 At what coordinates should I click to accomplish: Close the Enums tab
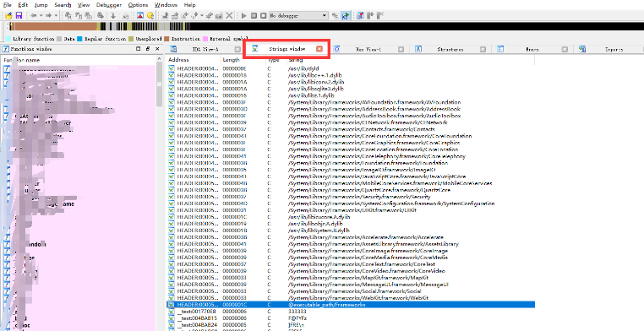tap(565, 49)
